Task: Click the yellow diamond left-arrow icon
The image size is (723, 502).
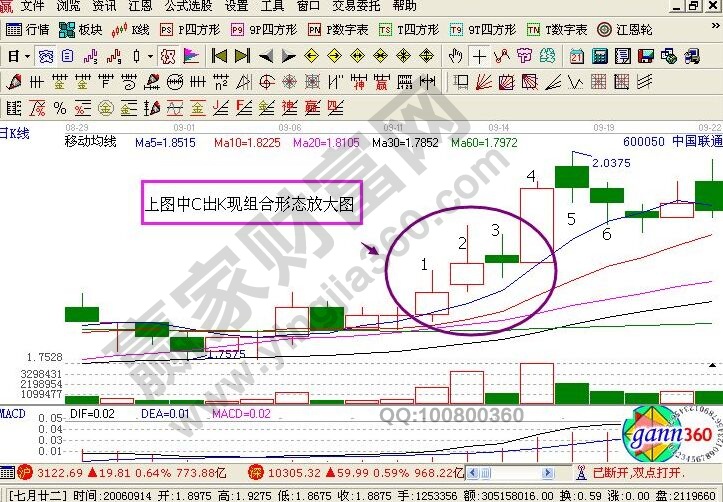Action: 312,57
